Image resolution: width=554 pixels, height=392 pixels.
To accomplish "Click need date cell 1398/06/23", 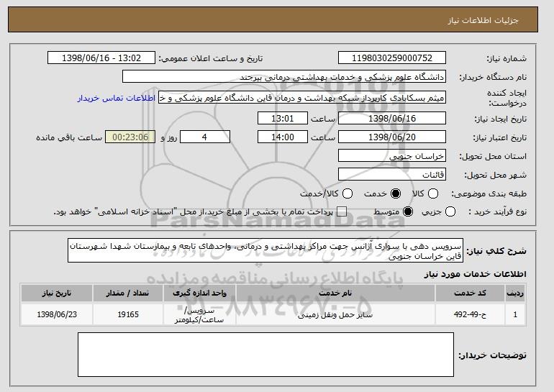I will [x=57, y=314].
